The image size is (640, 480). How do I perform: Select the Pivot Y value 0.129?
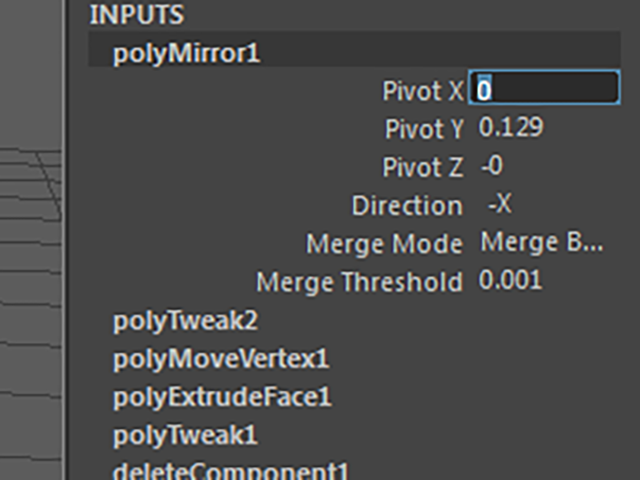pyautogui.click(x=511, y=127)
